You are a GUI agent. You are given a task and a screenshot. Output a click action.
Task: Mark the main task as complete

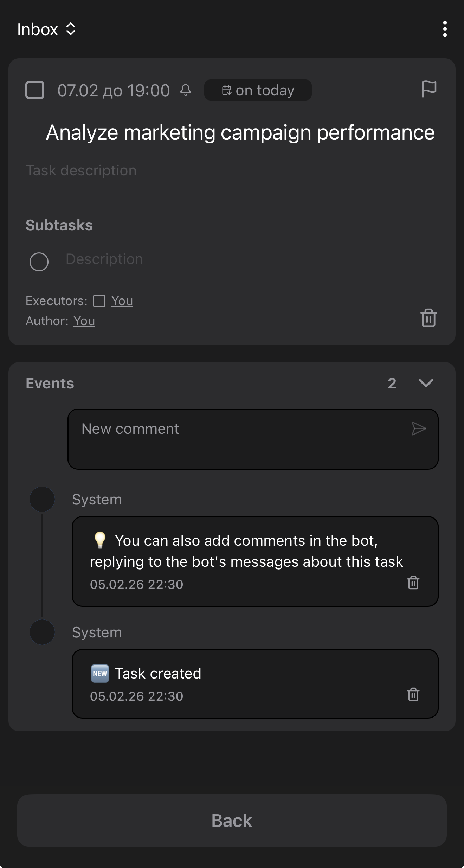pos(34,90)
